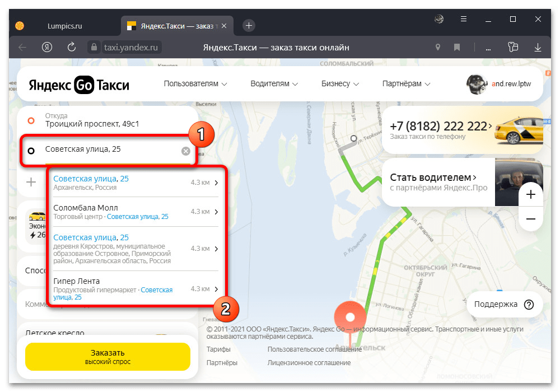The width and height of the screenshot is (560, 392).
Task: Open a new tab with the plus button
Action: pos(249,26)
